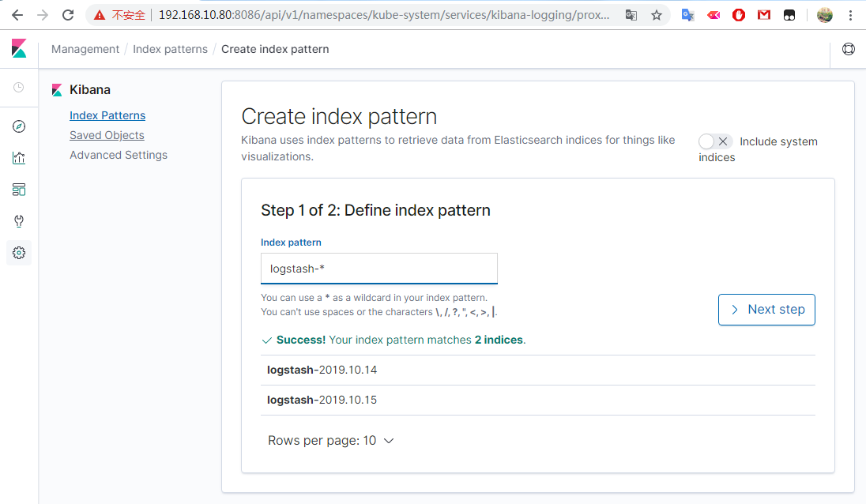Click the Index pattern input field
Viewport: 866px width, 504px height.
point(379,269)
